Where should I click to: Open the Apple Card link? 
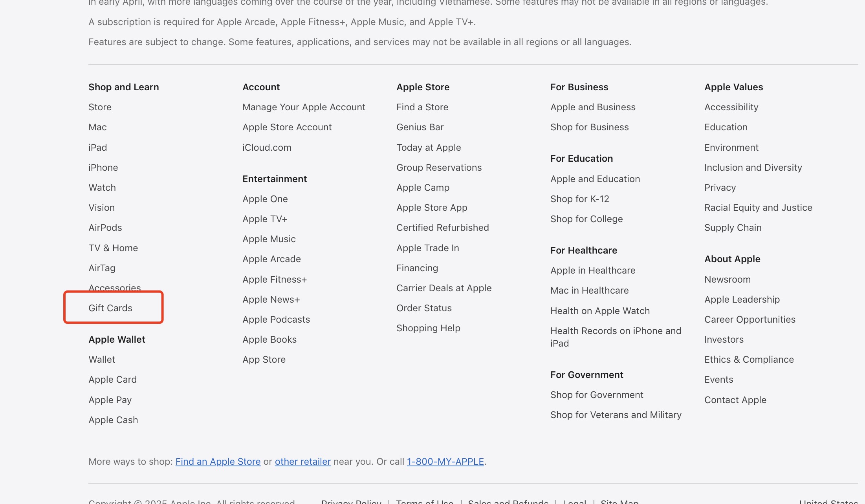coord(112,379)
